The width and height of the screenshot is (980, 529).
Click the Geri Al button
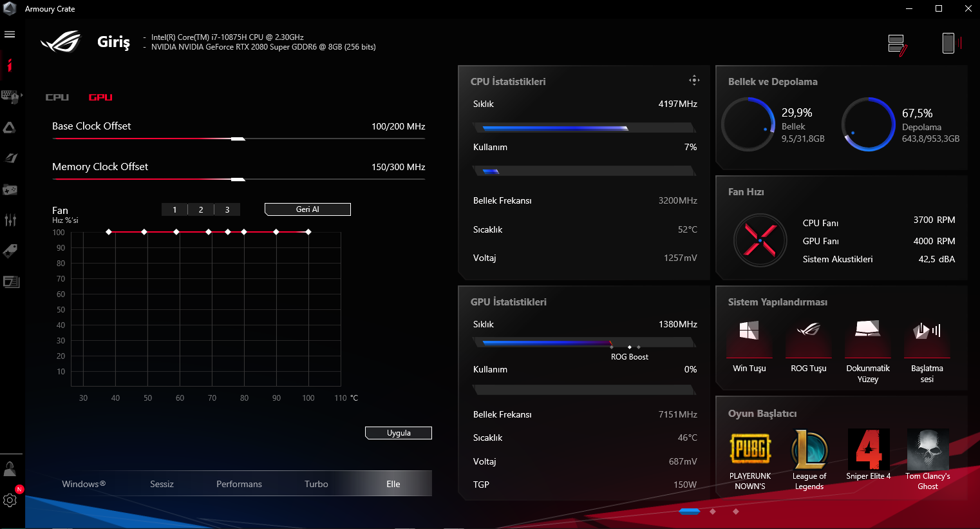[308, 209]
